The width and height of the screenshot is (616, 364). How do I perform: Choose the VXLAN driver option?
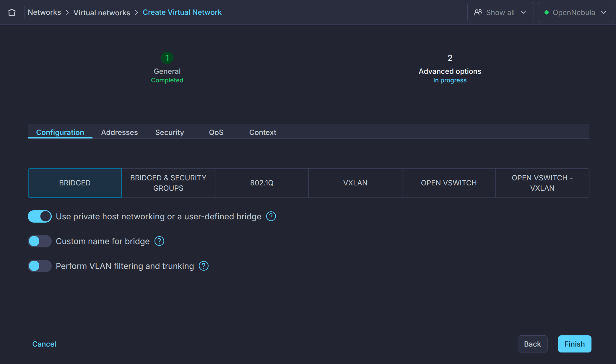355,183
